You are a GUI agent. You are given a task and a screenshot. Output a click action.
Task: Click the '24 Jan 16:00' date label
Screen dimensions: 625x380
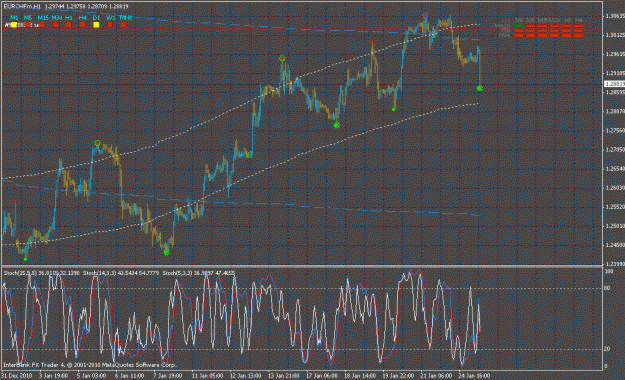click(474, 376)
